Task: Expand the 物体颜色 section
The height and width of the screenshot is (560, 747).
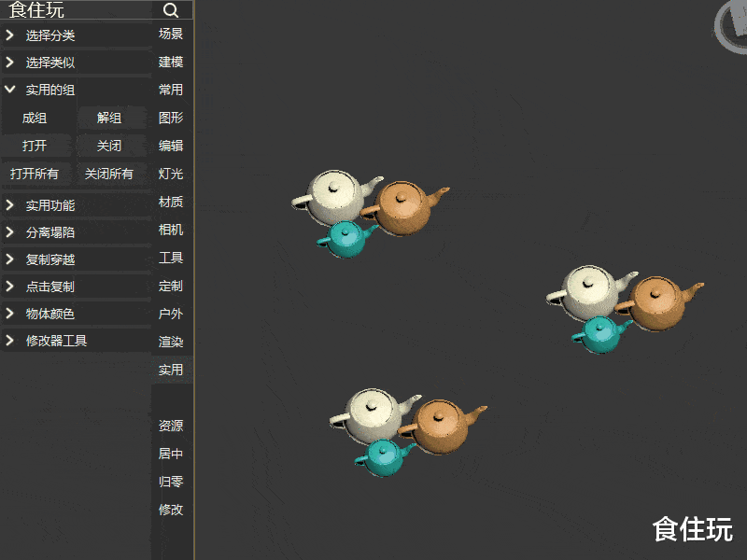Action: [50, 315]
